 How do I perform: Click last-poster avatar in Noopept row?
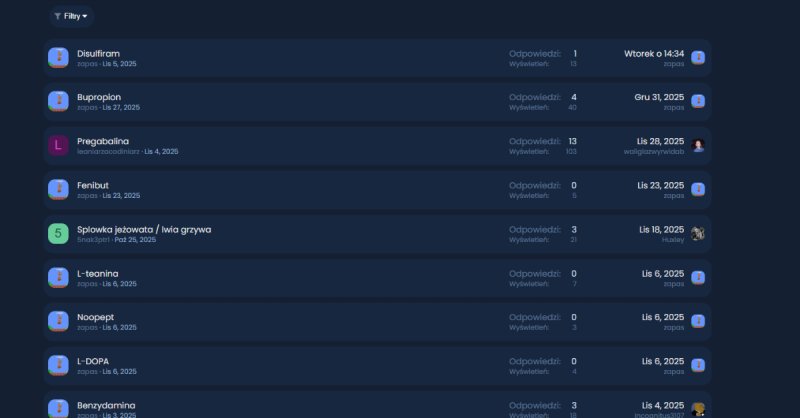pyautogui.click(x=698, y=322)
